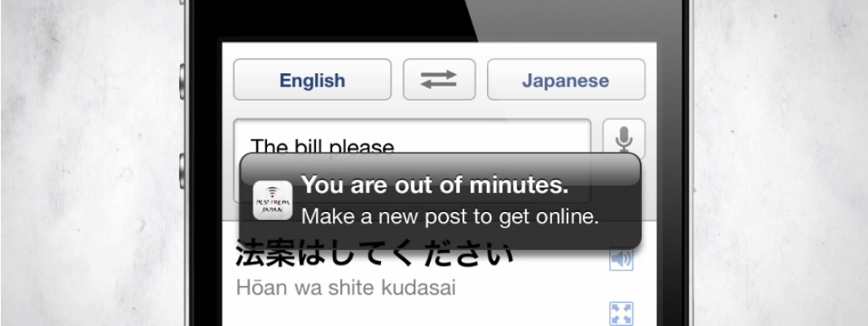Swap the English and Japanese languages

pos(439,79)
